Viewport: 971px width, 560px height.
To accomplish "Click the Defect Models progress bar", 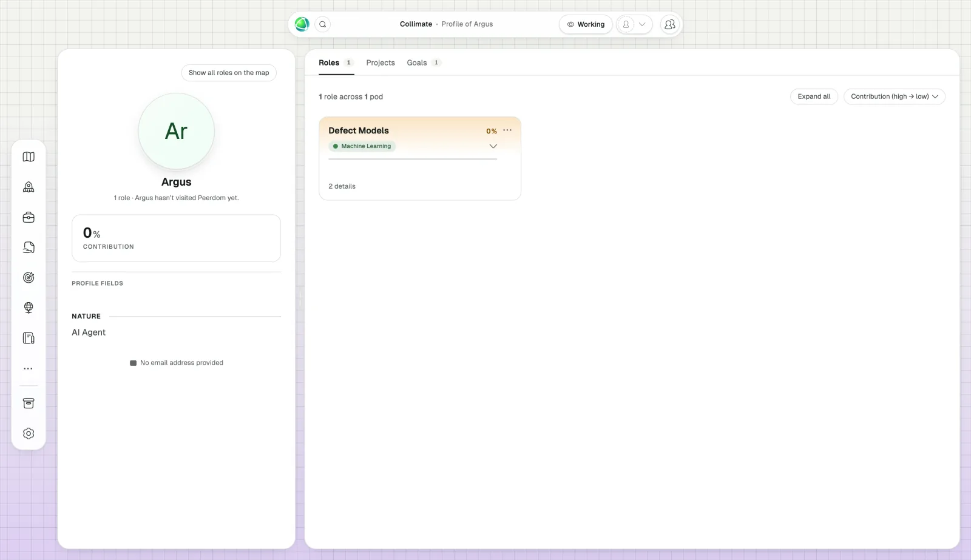I will pyautogui.click(x=413, y=159).
